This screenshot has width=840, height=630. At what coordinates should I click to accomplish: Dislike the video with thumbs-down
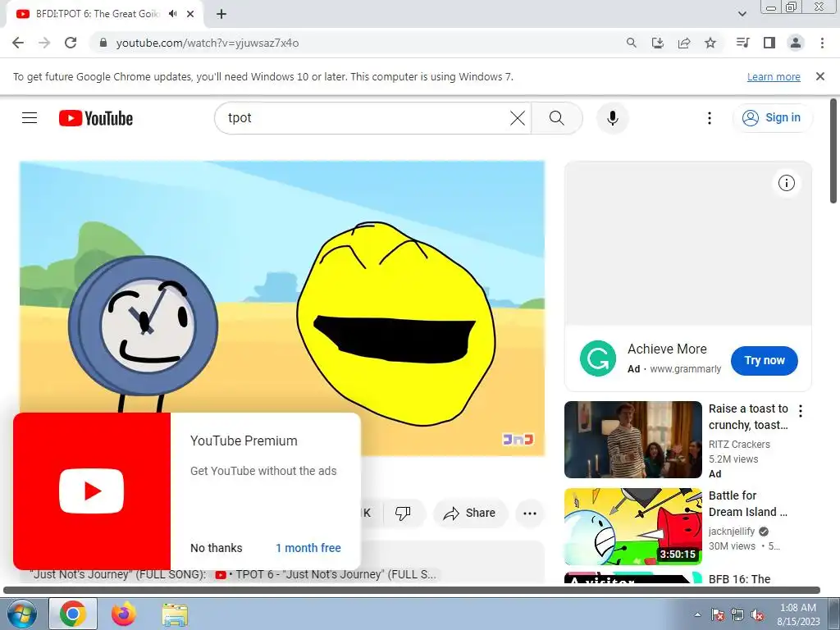(403, 514)
